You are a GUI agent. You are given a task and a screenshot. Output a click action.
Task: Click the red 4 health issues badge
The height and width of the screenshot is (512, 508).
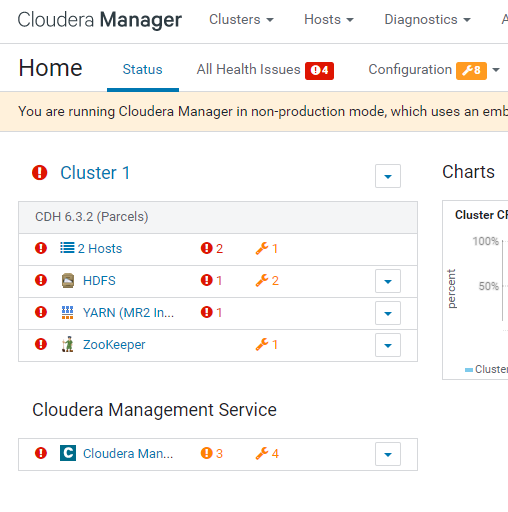319,71
